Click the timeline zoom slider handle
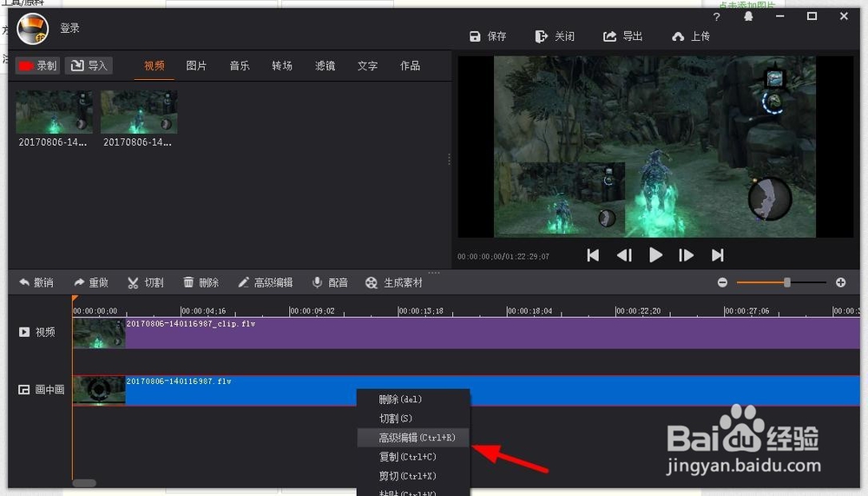 pos(786,282)
